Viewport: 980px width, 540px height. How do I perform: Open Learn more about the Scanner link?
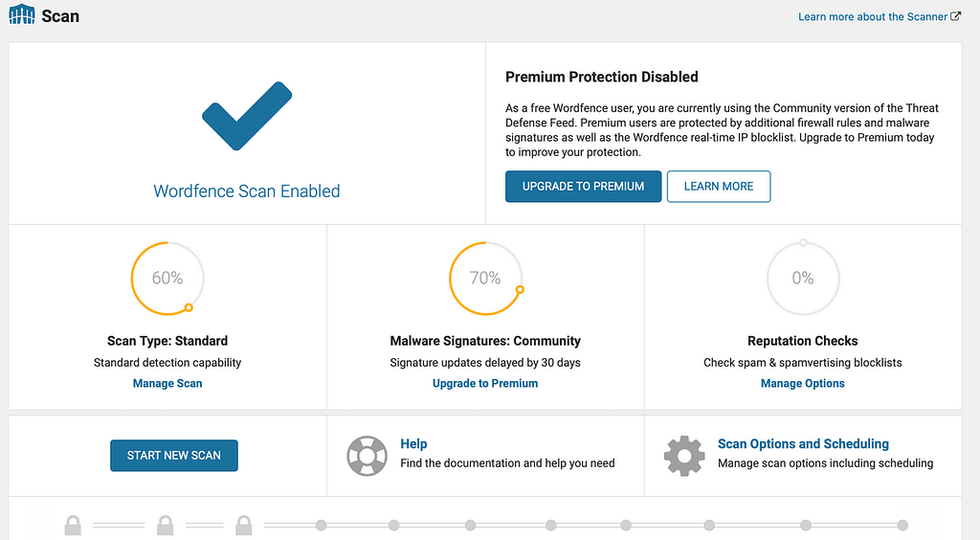(x=873, y=17)
